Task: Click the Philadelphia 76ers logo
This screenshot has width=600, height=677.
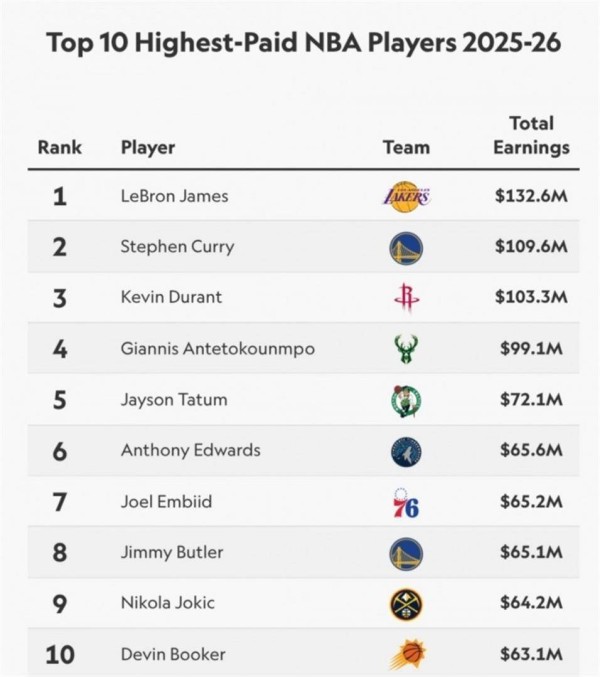Action: 406,502
